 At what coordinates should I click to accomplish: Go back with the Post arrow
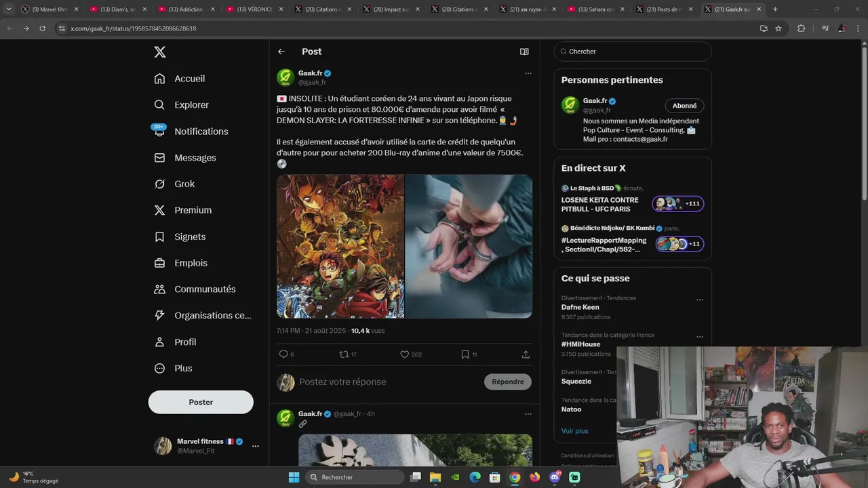tap(281, 52)
